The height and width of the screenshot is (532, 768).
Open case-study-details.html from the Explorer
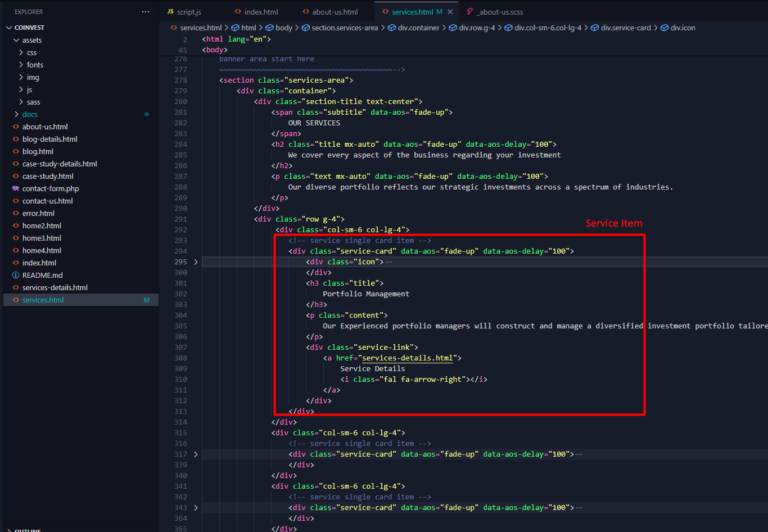(x=60, y=164)
